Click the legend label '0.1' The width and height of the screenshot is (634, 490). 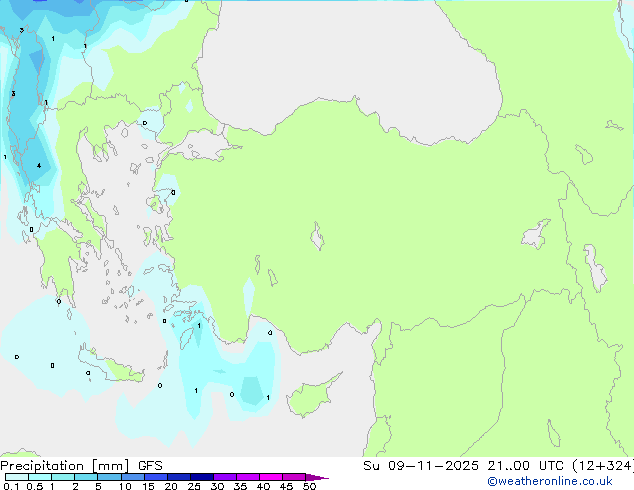coord(11,486)
